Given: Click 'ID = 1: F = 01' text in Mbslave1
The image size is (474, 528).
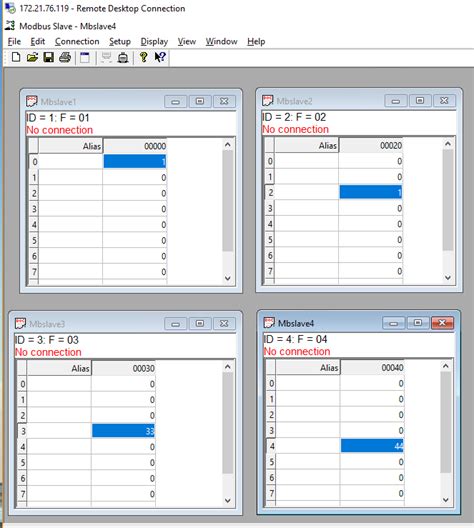Looking at the screenshot, I should [x=58, y=118].
